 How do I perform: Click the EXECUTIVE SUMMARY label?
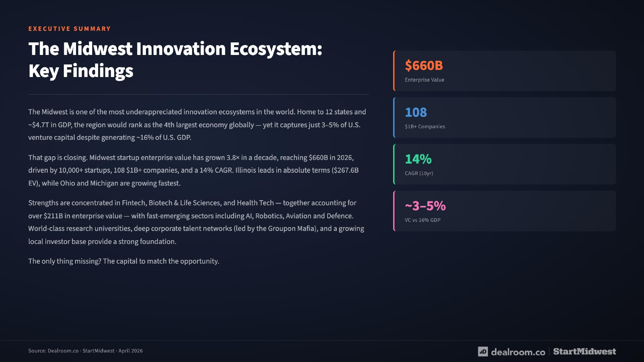pos(70,29)
